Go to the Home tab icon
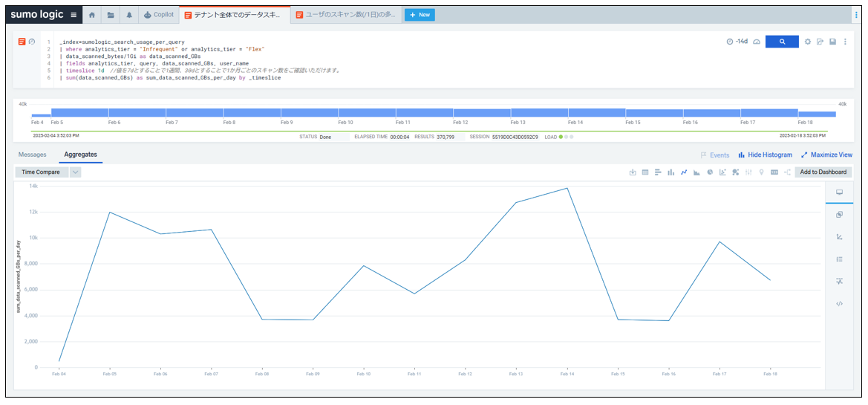This screenshot has height=405, width=868. coord(92,15)
